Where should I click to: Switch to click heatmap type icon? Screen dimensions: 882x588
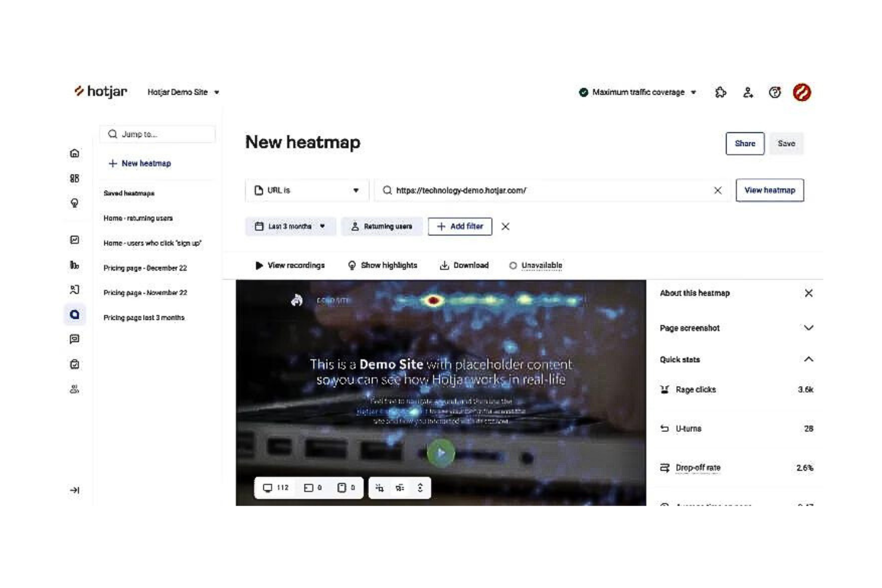click(x=380, y=487)
